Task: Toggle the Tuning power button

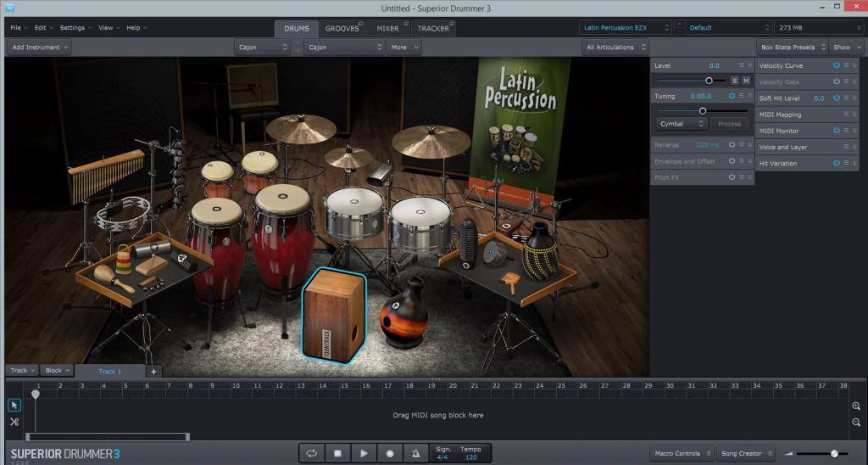Action: (732, 96)
